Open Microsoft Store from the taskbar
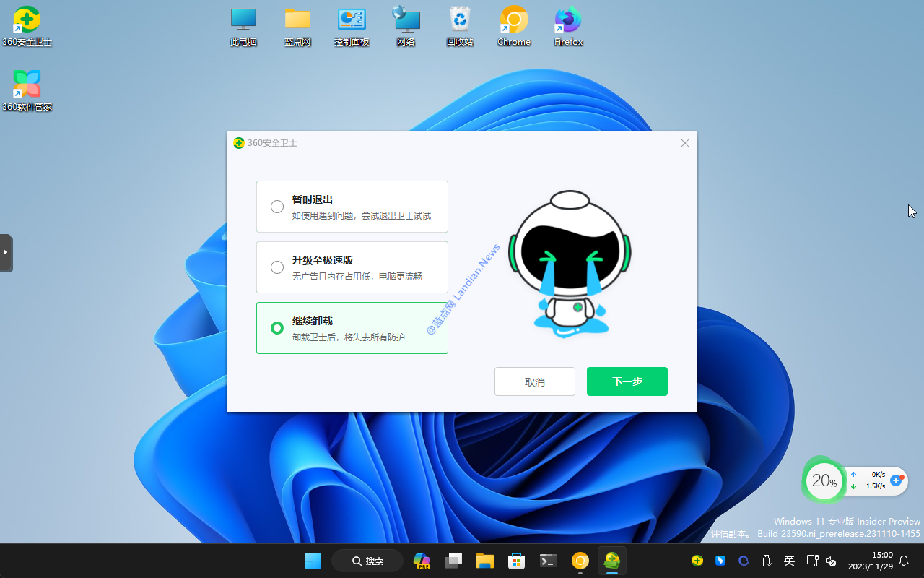This screenshot has height=578, width=924. click(516, 561)
